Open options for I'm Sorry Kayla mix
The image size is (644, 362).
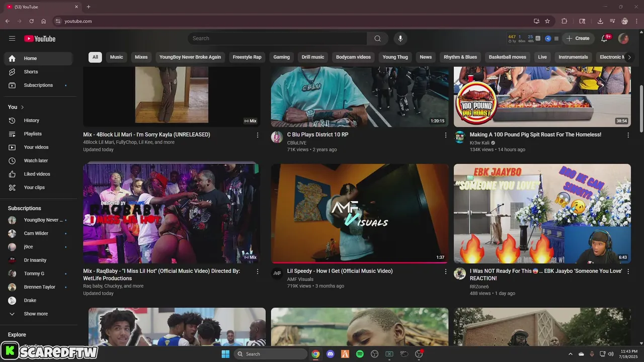pyautogui.click(x=258, y=135)
